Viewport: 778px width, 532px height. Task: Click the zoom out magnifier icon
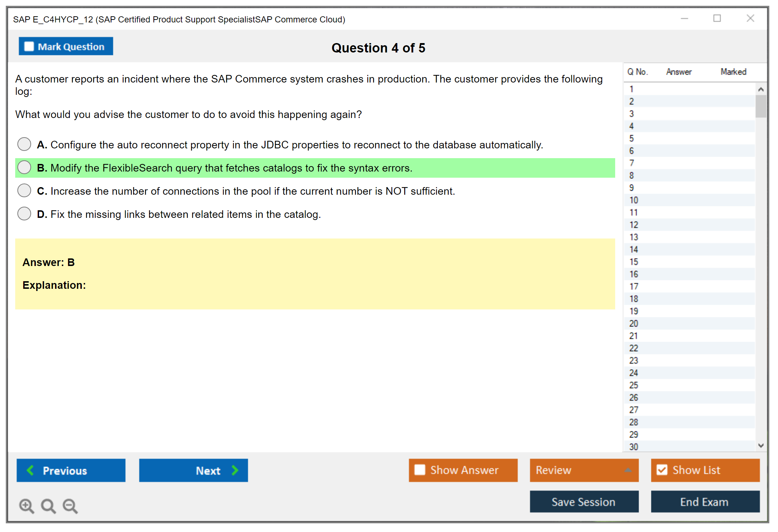pyautogui.click(x=70, y=506)
